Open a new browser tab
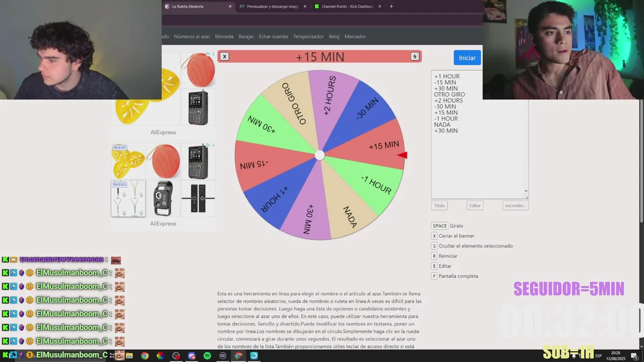 tap(391, 7)
